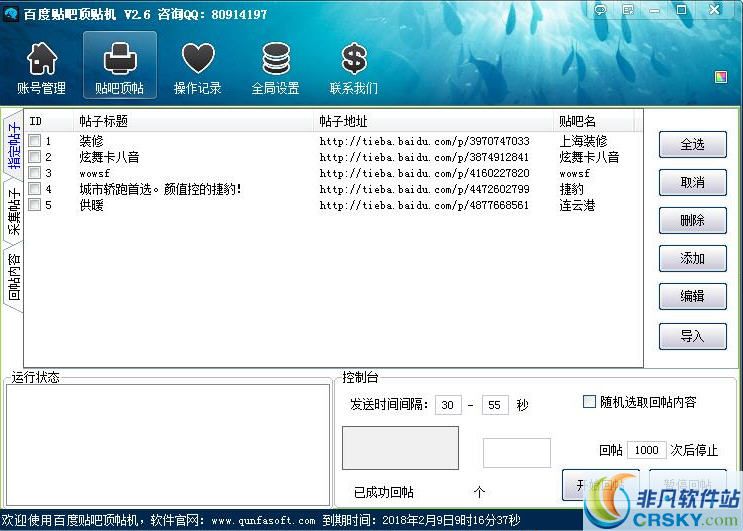Click the app logo in title bar
Screen dimensions: 743x531
click(10, 14)
